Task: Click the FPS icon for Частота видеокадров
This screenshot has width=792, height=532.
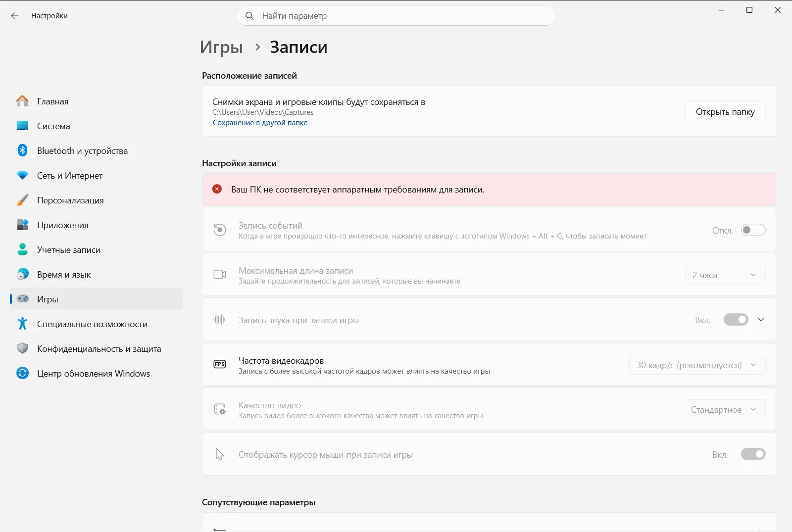Action: pos(220,364)
